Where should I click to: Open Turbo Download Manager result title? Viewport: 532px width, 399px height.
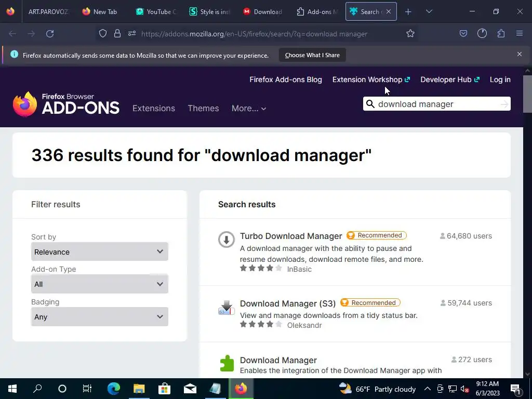tap(291, 236)
